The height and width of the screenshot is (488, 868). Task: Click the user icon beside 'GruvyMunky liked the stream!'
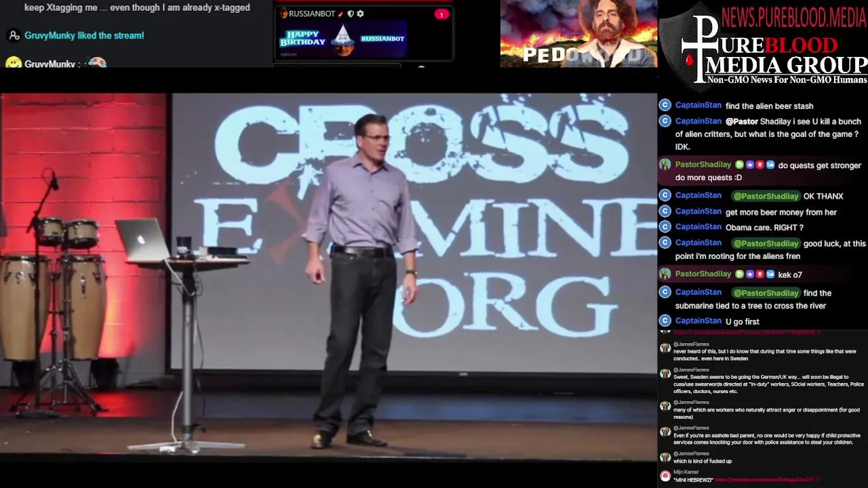click(x=14, y=35)
